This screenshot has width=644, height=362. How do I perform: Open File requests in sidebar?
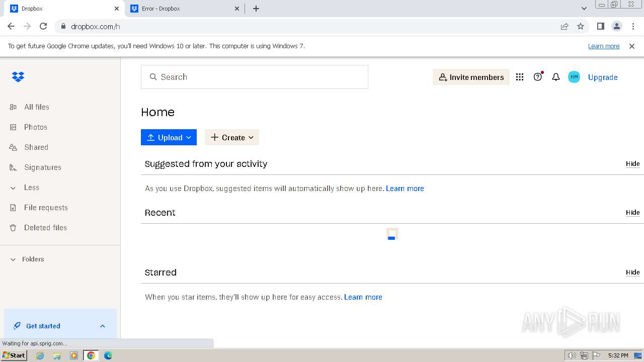pyautogui.click(x=45, y=208)
